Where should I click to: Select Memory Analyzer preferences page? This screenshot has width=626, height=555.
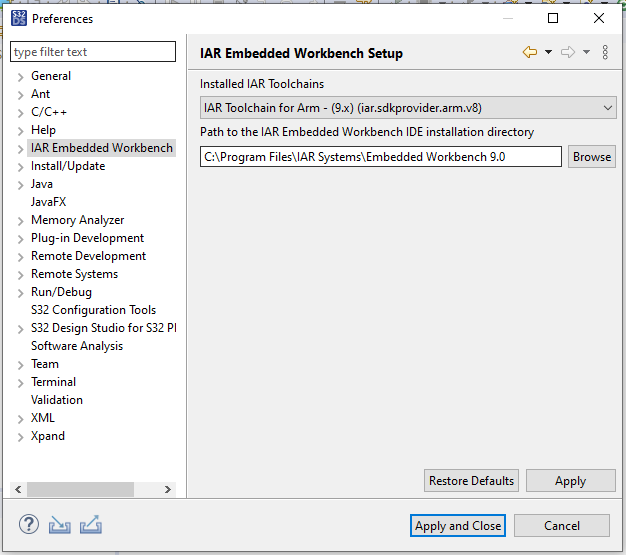(x=77, y=220)
